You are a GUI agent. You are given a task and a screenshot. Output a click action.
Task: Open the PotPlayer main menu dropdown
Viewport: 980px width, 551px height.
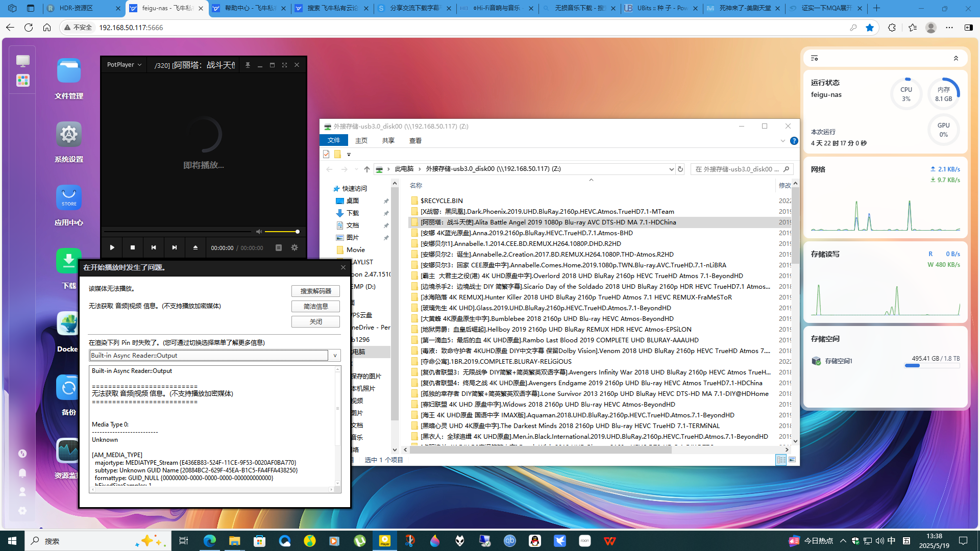tap(124, 65)
